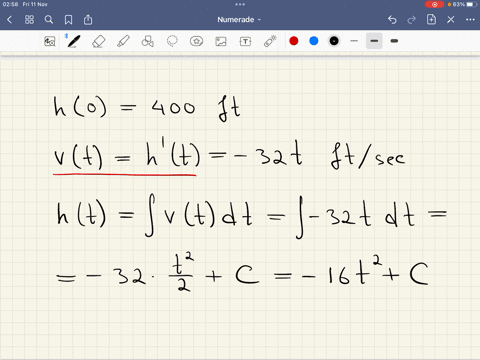
Task: Redo the last undone action
Action: [x=412, y=20]
